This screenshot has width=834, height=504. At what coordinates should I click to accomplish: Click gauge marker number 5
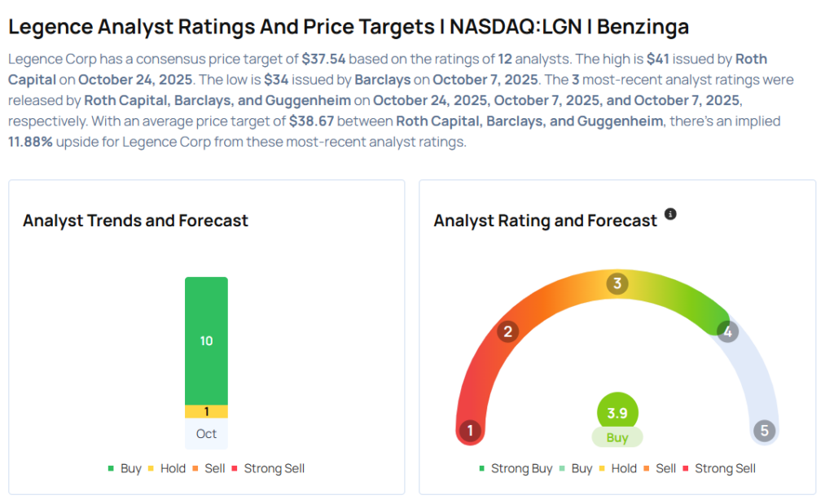point(764,431)
